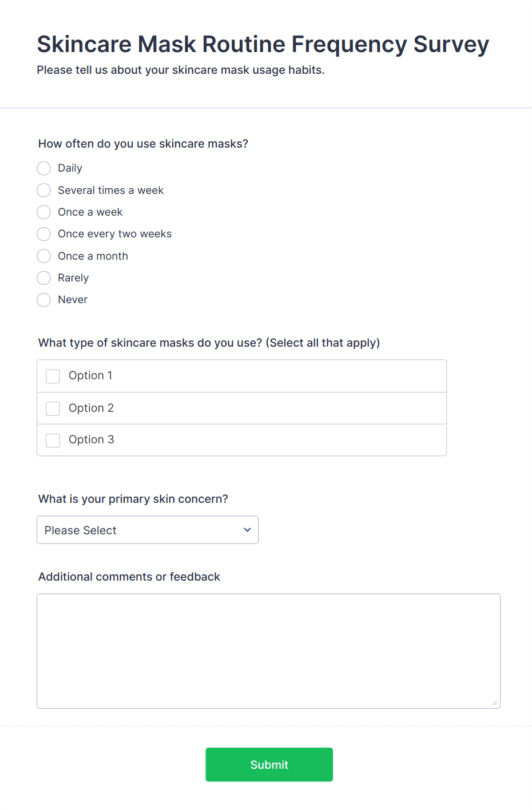This screenshot has width=532, height=810.
Task: Choose Several times a week option
Action: 44,190
